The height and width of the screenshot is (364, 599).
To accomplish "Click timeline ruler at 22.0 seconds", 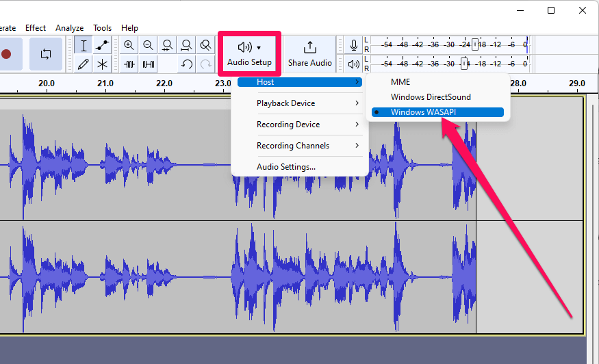I will click(164, 83).
